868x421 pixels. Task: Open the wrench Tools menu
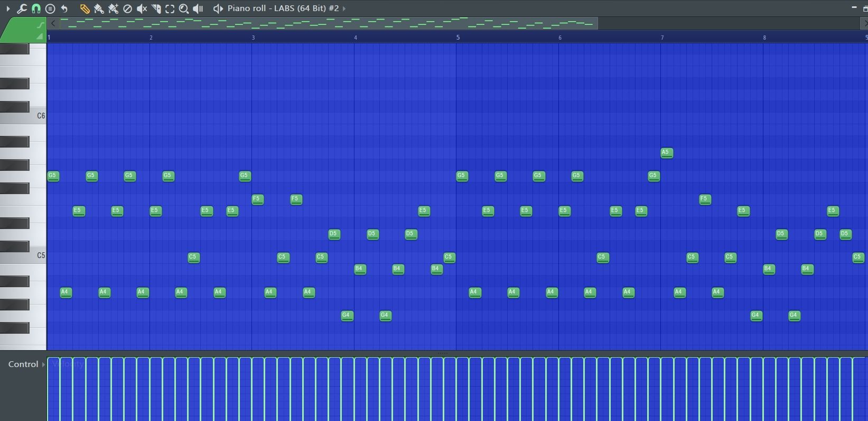tap(22, 8)
